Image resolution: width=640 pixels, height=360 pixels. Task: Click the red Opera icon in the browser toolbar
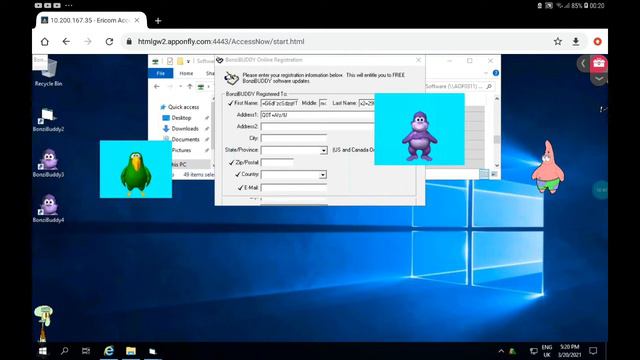point(598,41)
